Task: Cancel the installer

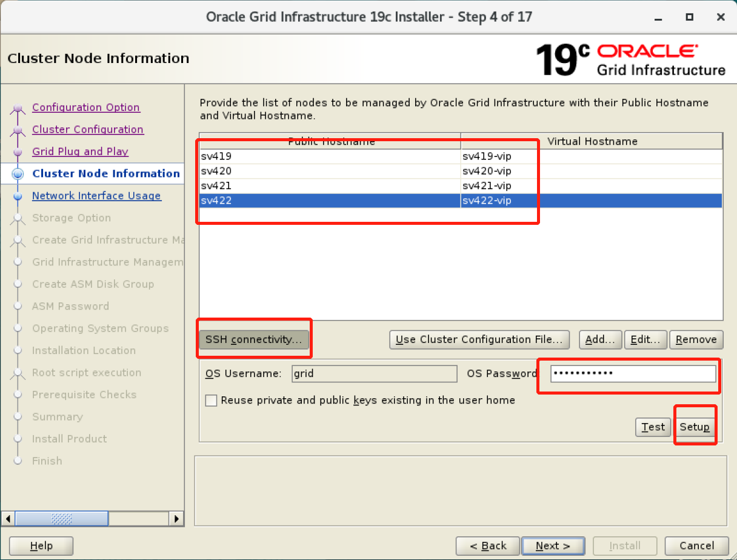Action: click(x=696, y=546)
